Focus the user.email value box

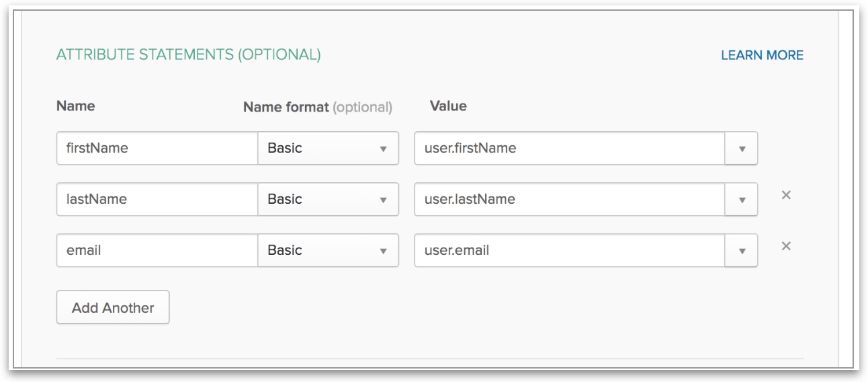(569, 250)
